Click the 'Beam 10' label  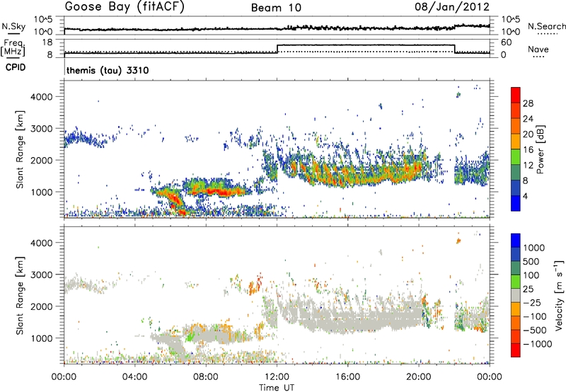[x=276, y=8]
